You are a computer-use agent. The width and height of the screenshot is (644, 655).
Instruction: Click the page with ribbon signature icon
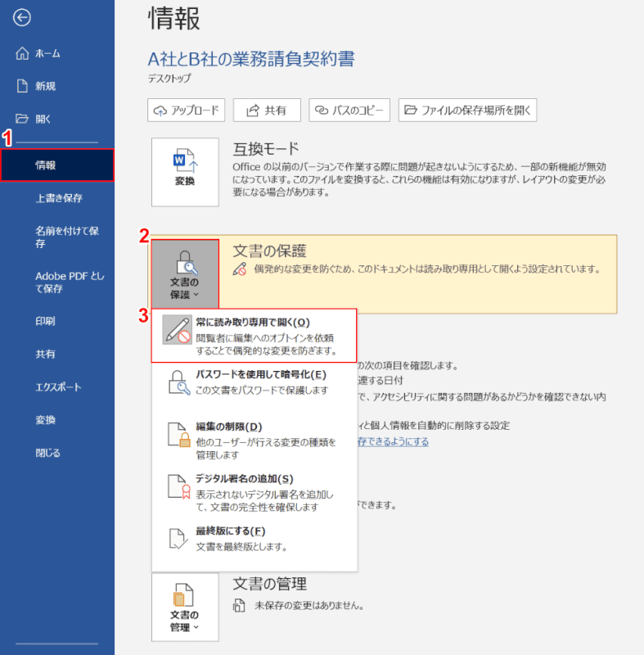(x=179, y=486)
